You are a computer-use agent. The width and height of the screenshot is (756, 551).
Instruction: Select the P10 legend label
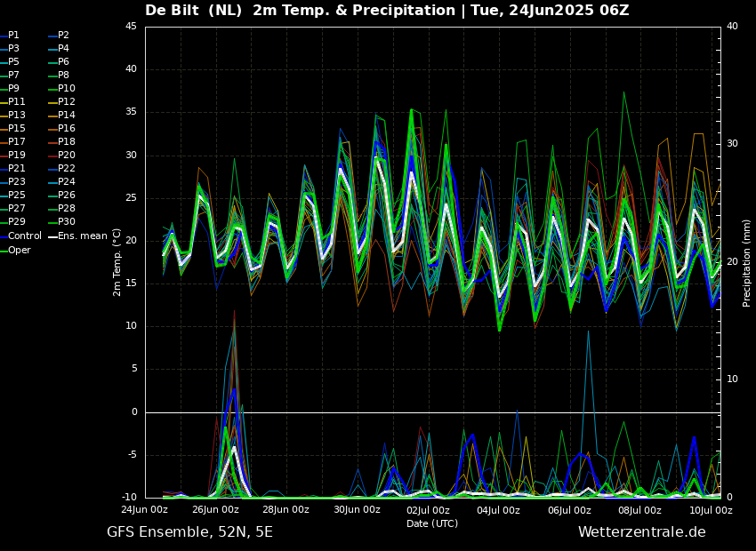tap(67, 89)
